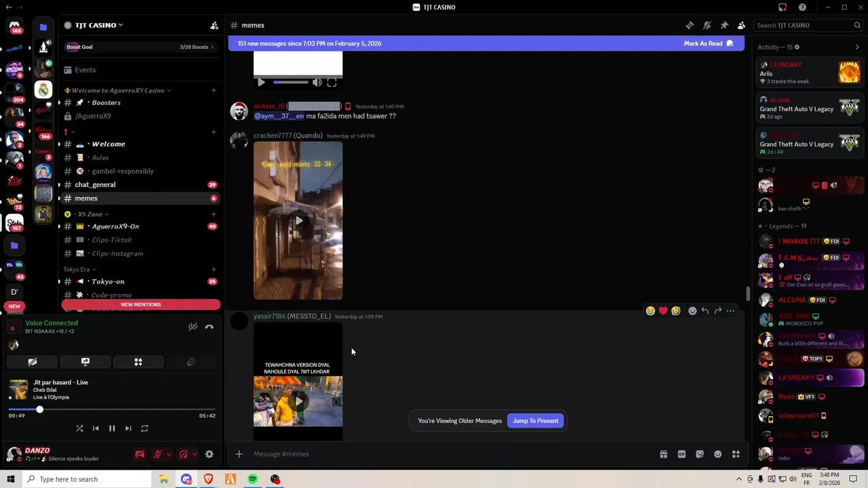This screenshot has width=868, height=488.
Task: Expand the Activity panel chevron
Action: [x=857, y=47]
